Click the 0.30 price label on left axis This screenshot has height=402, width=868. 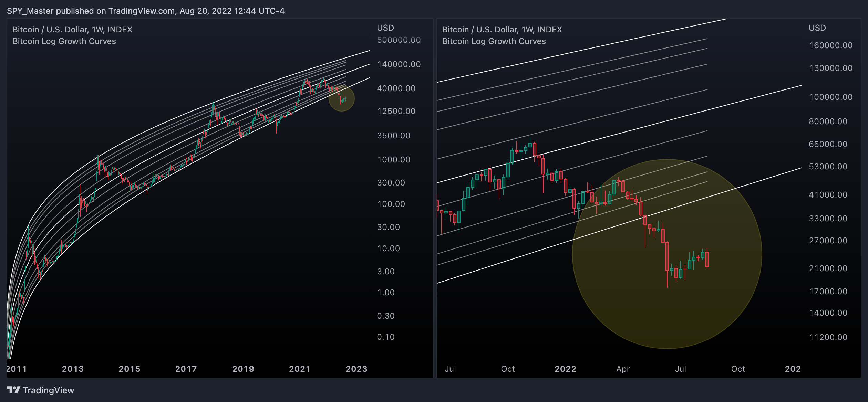(x=386, y=316)
